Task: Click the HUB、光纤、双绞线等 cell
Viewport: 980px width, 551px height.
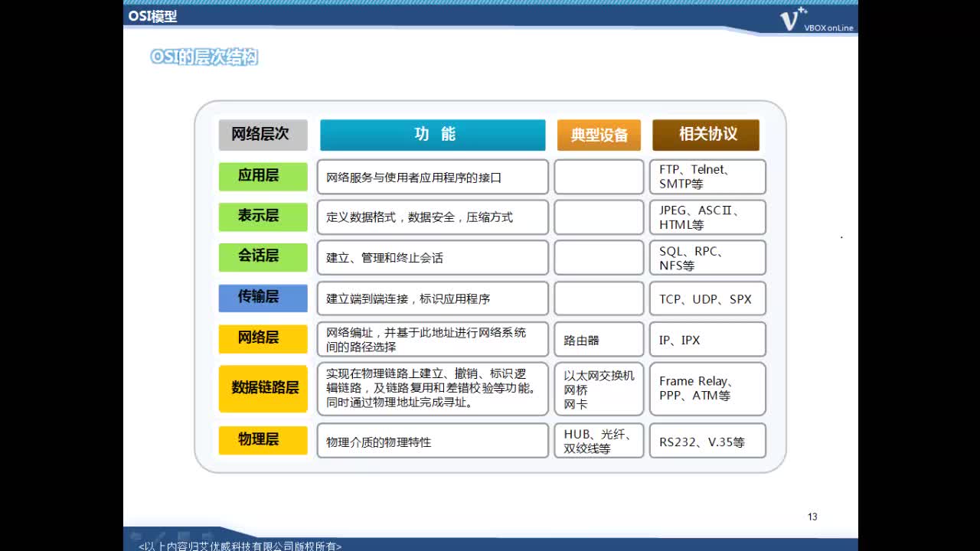Action: (x=599, y=441)
